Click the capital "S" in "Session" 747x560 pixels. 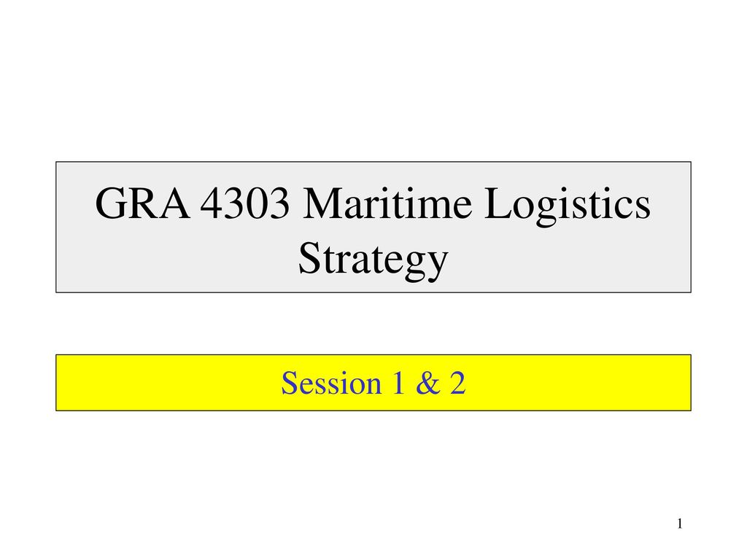[x=290, y=383]
